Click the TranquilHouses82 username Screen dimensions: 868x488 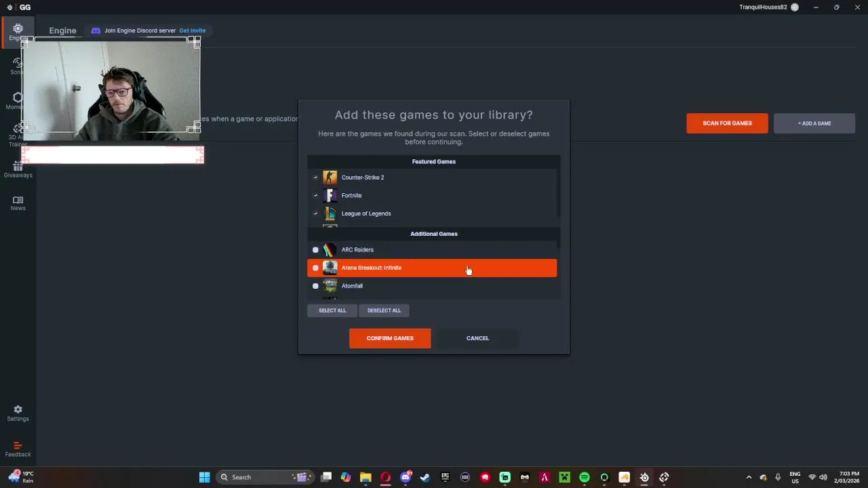point(763,7)
